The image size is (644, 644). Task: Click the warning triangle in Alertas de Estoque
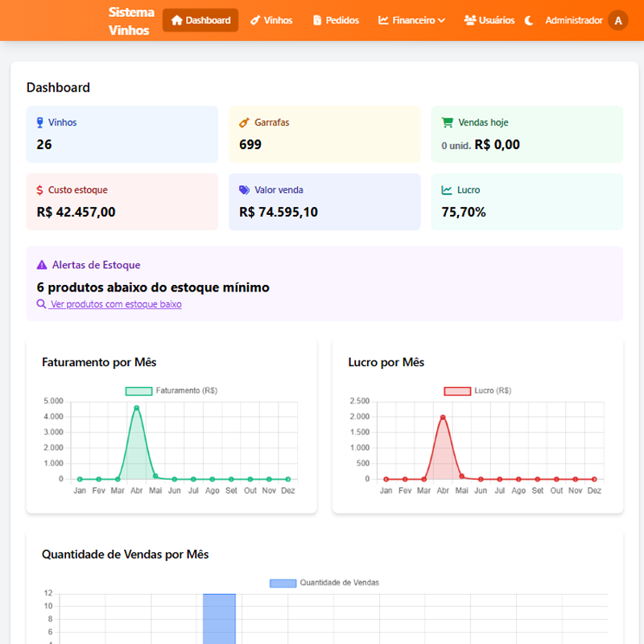(42, 265)
